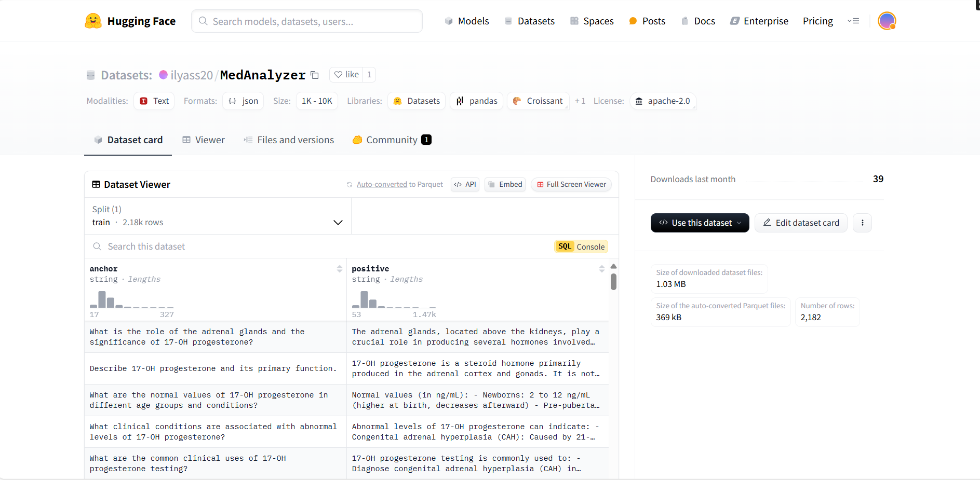Open the SQL Console
The width and height of the screenshot is (980, 480).
click(x=581, y=246)
